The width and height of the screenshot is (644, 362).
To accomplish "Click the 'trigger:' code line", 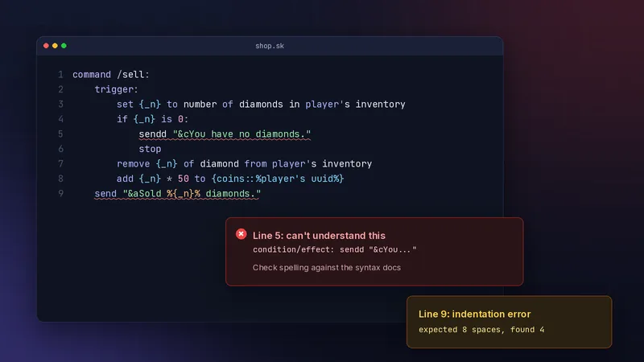I will [x=117, y=89].
